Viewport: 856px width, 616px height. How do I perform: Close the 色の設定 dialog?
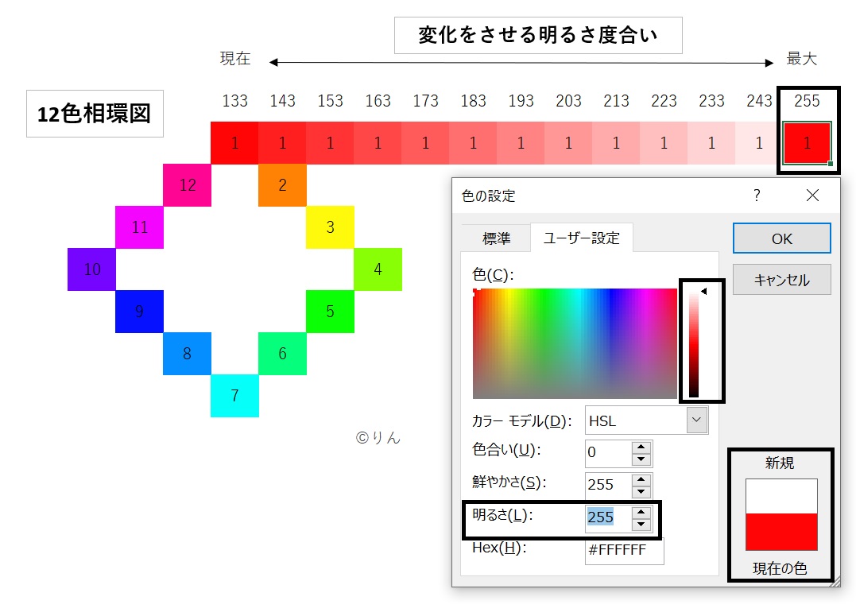(813, 196)
